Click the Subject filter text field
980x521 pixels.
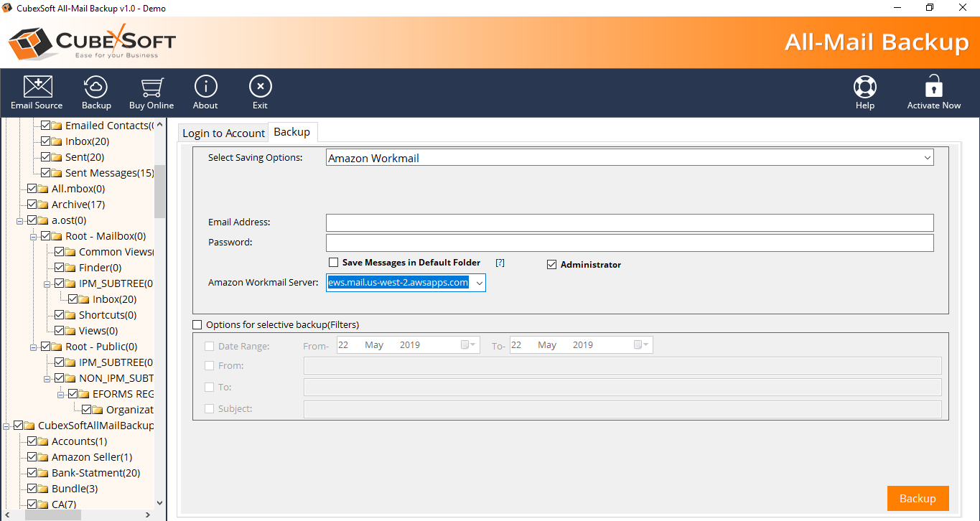point(622,409)
